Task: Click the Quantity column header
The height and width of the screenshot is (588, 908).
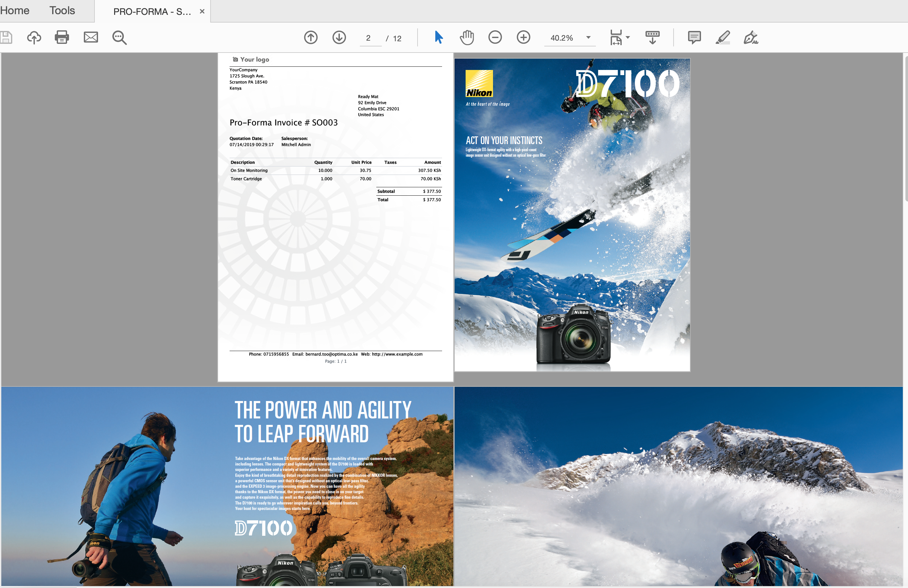Action: click(x=323, y=162)
